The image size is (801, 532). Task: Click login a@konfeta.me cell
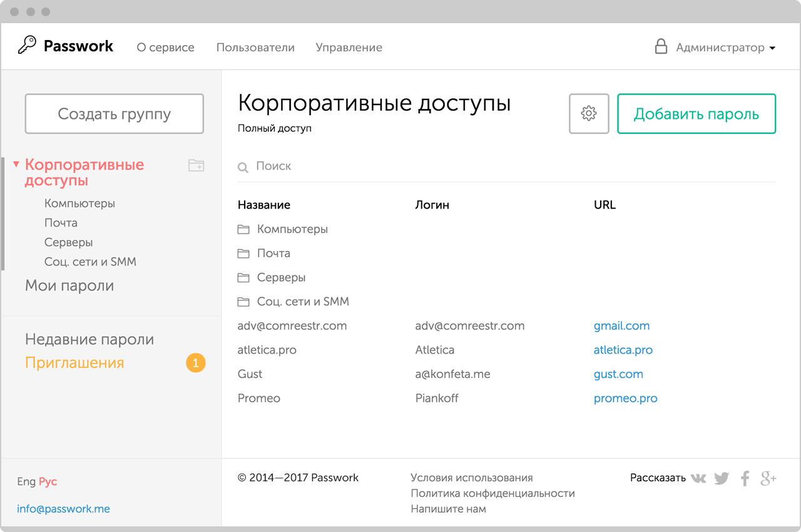pyautogui.click(x=452, y=374)
